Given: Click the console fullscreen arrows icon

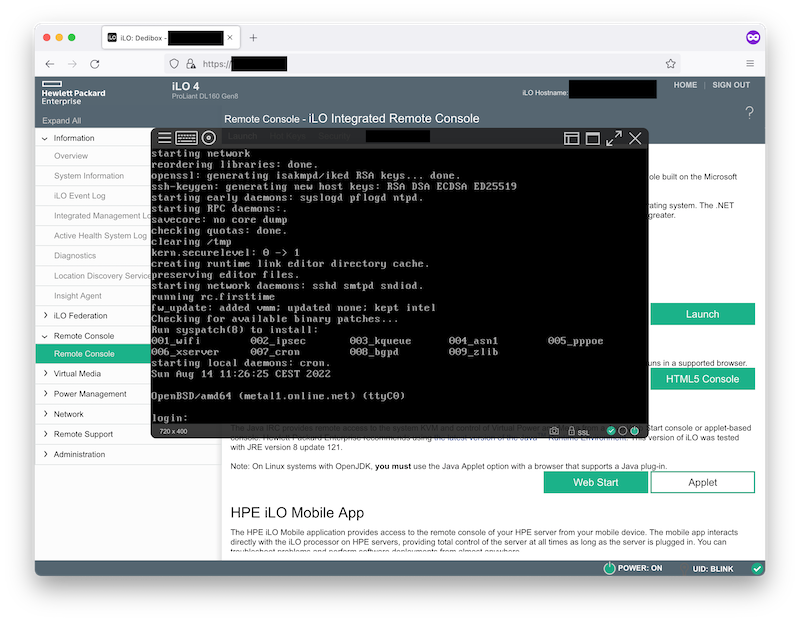Looking at the screenshot, I should coord(614,138).
